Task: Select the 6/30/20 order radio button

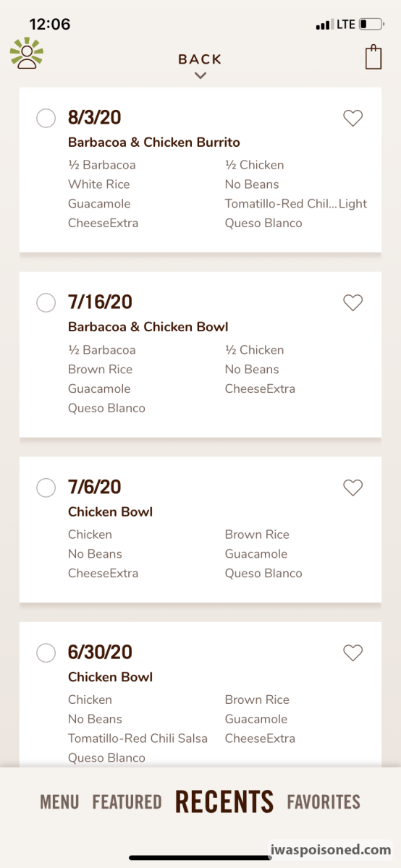Action: pos(46,653)
